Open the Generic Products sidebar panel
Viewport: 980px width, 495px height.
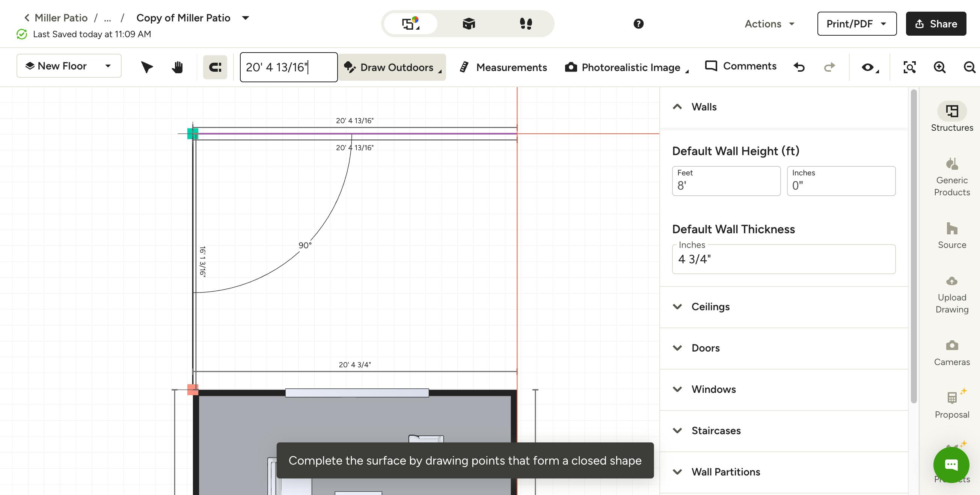coord(952,177)
